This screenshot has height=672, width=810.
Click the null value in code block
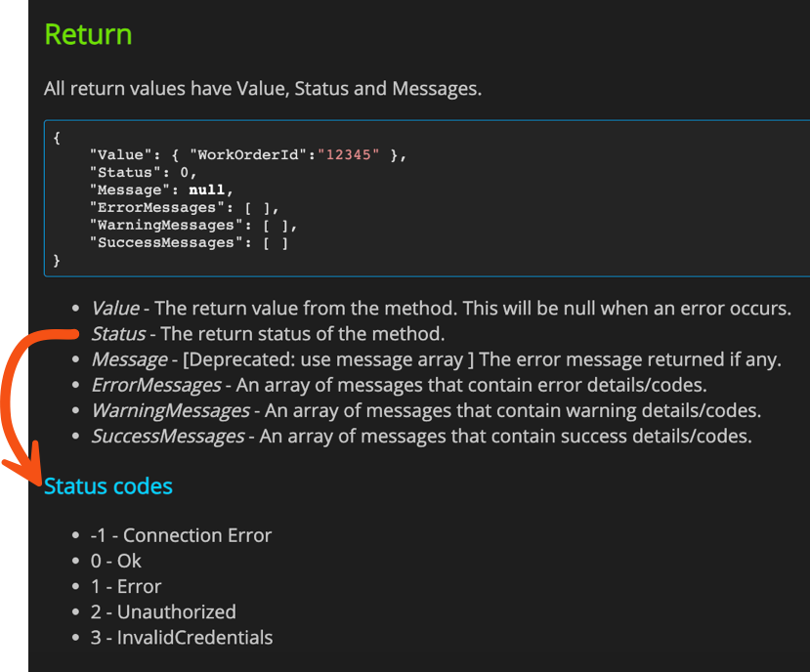(x=206, y=190)
